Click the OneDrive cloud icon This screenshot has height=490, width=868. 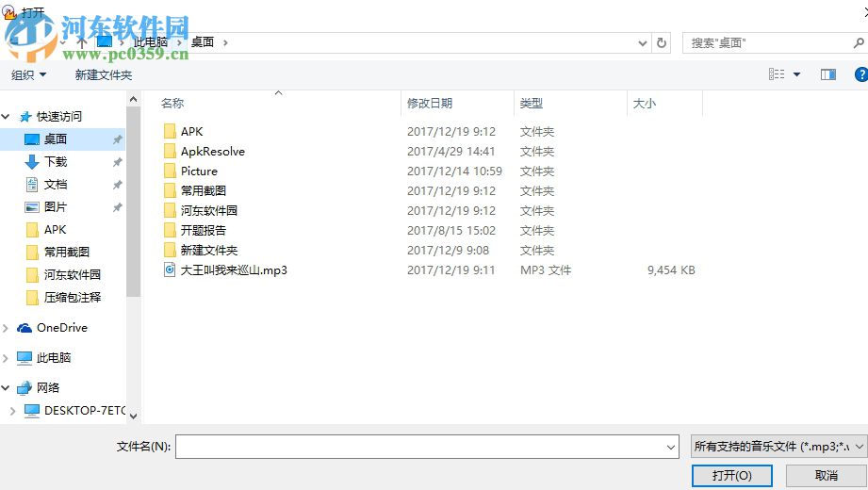coord(25,328)
